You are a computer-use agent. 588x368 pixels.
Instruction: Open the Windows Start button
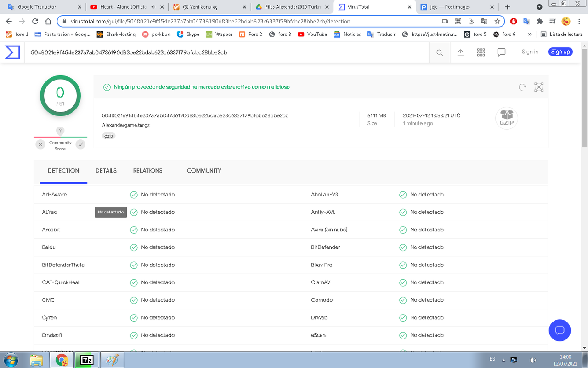(x=11, y=360)
